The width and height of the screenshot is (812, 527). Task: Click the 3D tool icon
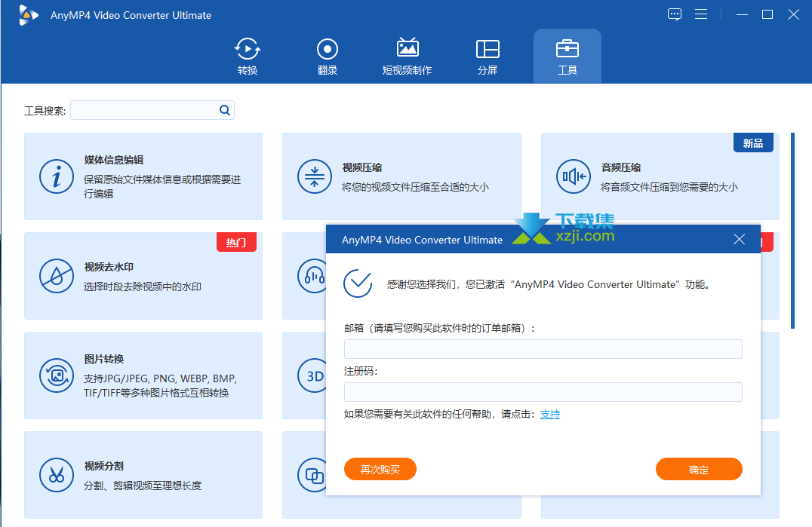coord(312,375)
